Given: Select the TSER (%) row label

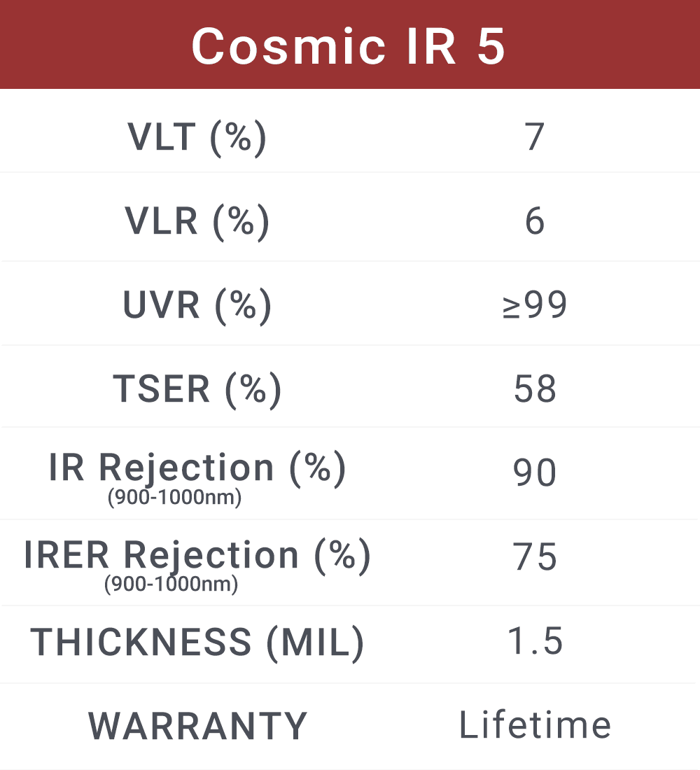Looking at the screenshot, I should (x=197, y=388).
